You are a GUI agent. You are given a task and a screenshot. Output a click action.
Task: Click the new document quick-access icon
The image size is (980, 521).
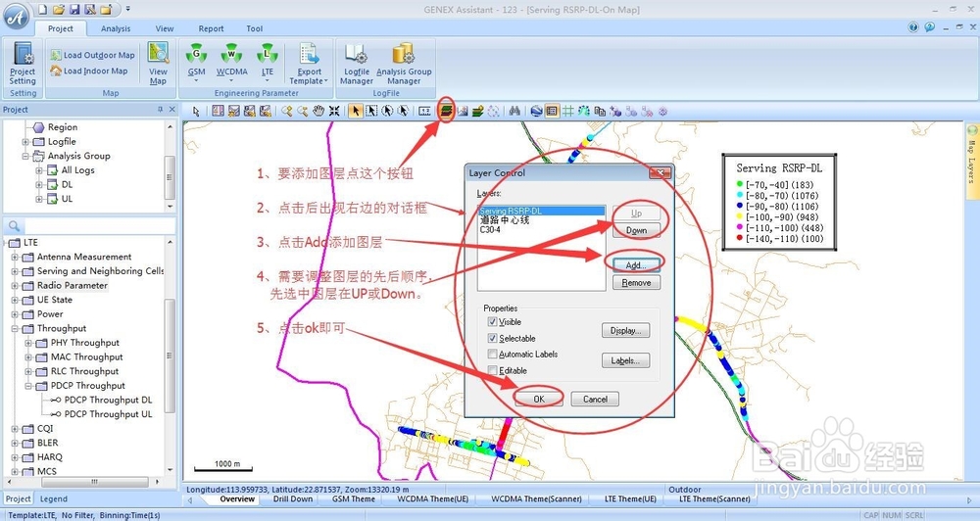pos(42,10)
